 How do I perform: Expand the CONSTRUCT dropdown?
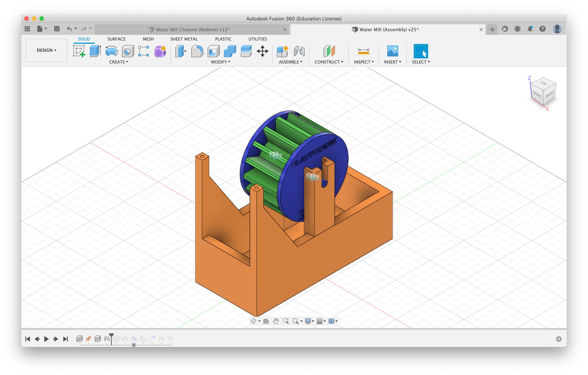[x=329, y=62]
